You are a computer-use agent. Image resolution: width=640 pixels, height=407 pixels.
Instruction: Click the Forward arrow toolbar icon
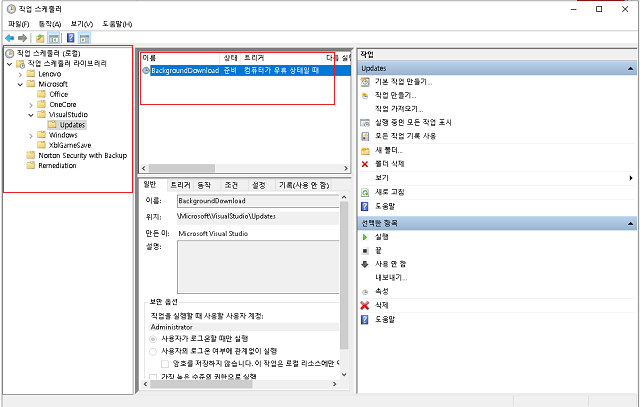tap(22, 38)
